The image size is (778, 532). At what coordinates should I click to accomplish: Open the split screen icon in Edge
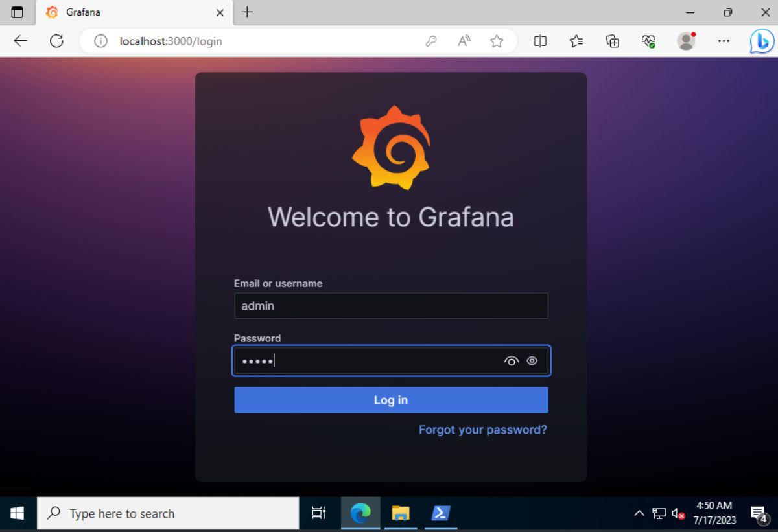pyautogui.click(x=540, y=41)
